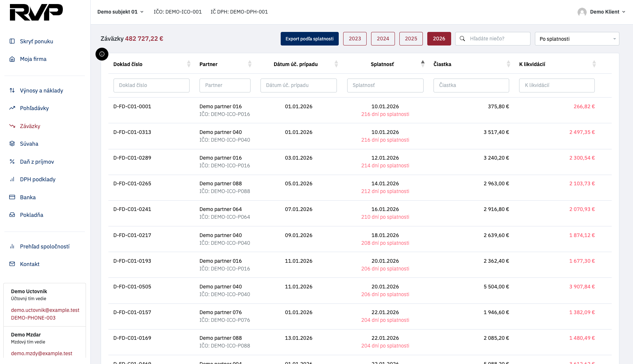Toggle sort on Splatnosť column
Viewport: 633px width, 364px height.
click(x=423, y=64)
